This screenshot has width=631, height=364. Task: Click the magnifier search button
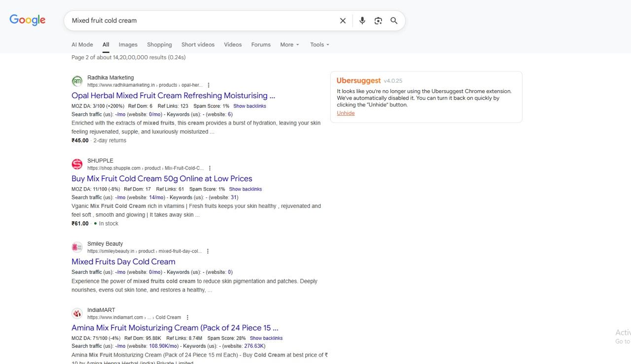[394, 21]
